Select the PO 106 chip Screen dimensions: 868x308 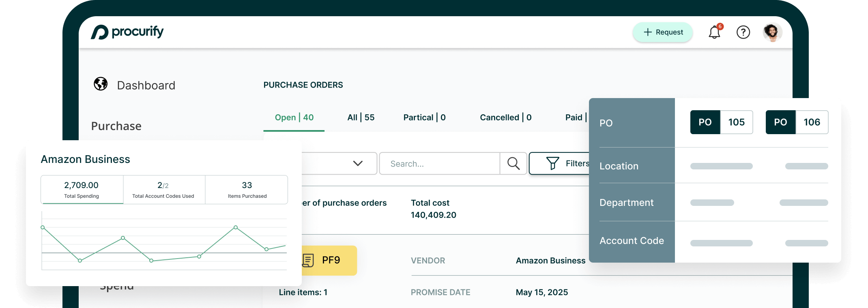click(x=797, y=122)
